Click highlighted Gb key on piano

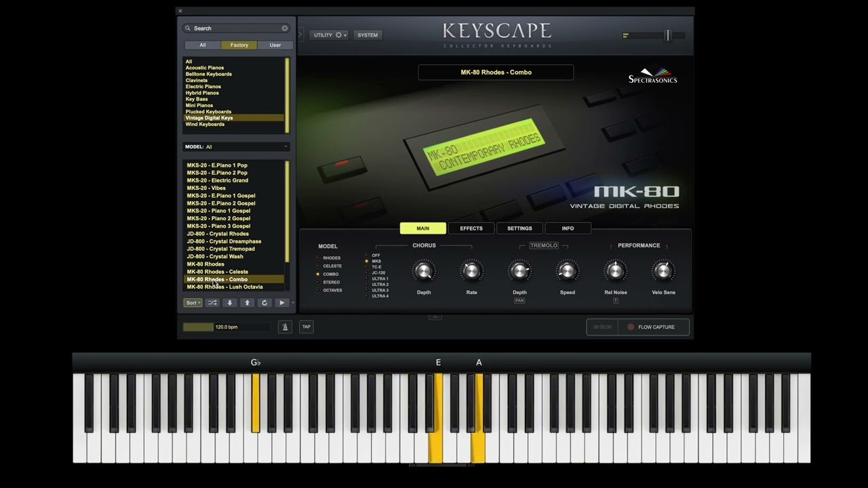pyautogui.click(x=256, y=403)
